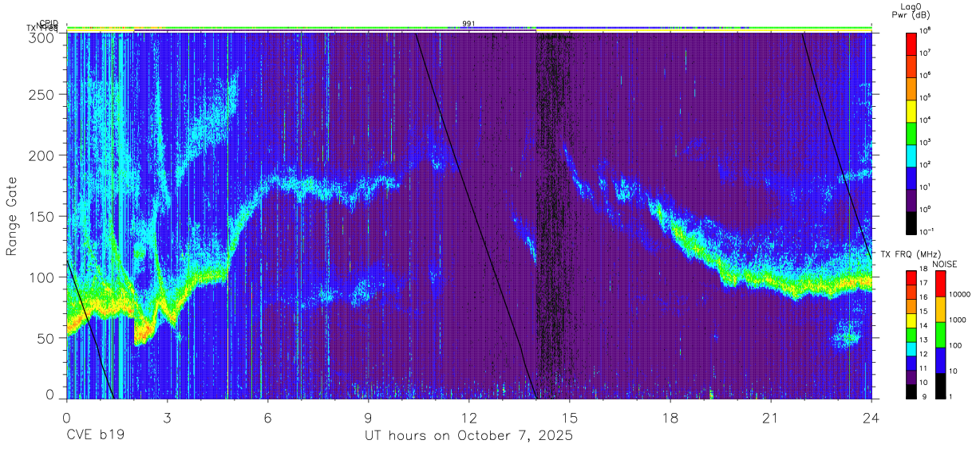Viewport: 980px width, 452px height.
Task: Click range gate tick label 50
Action: 47,337
